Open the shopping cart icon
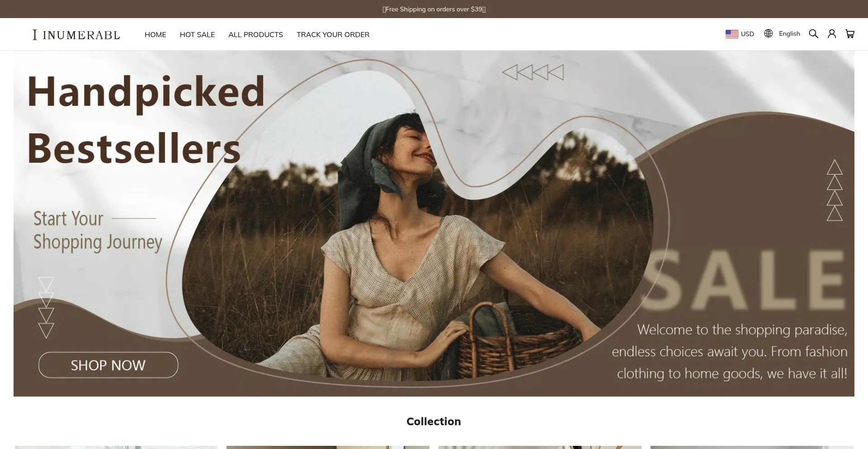 coord(850,34)
